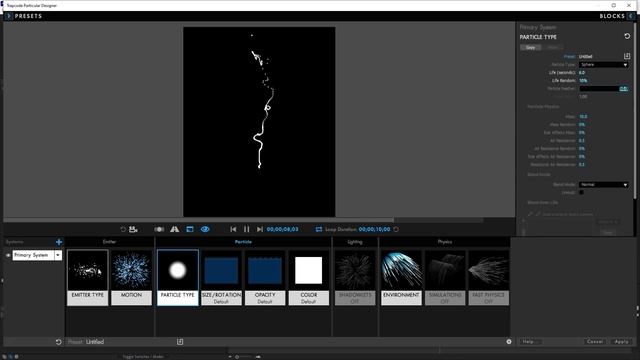The height and width of the screenshot is (360, 640).
Task: Toggle the loop icon
Action: tap(319, 229)
